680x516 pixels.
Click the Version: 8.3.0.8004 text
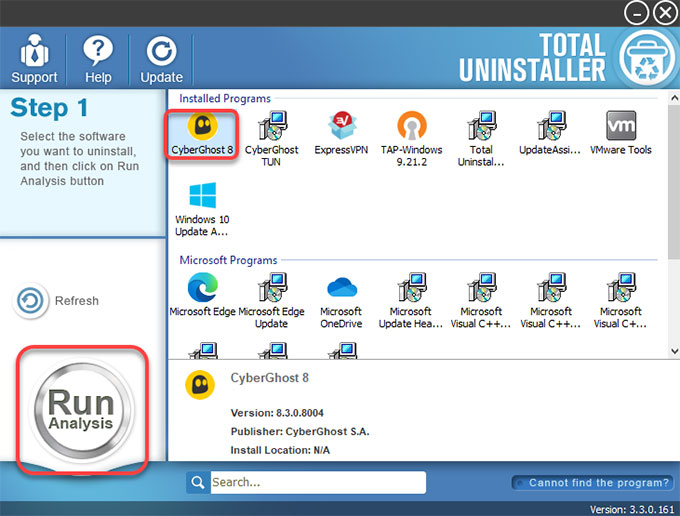click(x=277, y=413)
